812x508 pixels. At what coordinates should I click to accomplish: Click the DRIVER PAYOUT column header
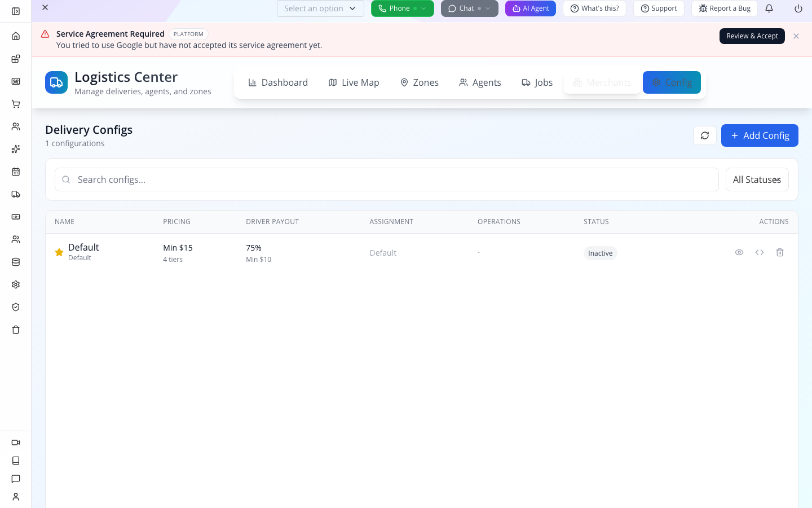[x=272, y=222]
